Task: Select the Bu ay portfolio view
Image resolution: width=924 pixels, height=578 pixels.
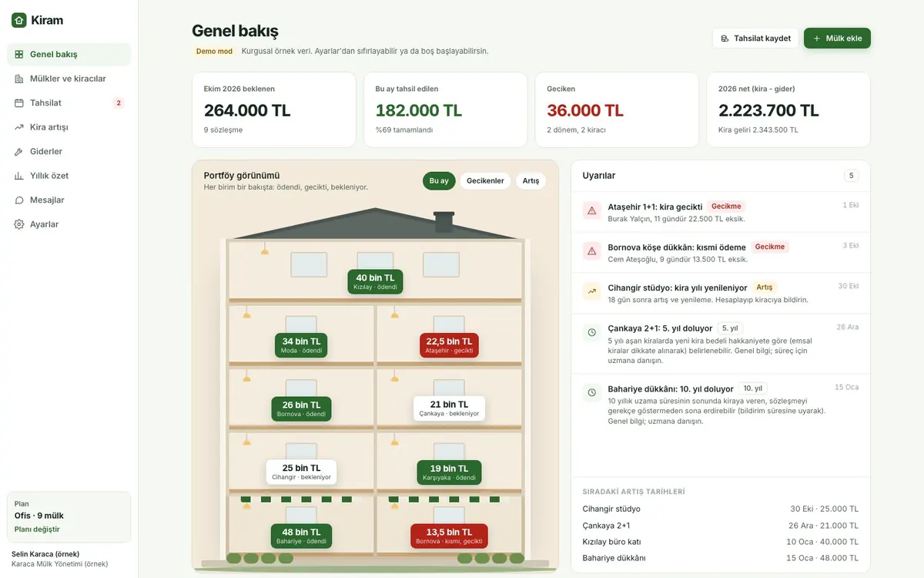Action: [x=439, y=181]
